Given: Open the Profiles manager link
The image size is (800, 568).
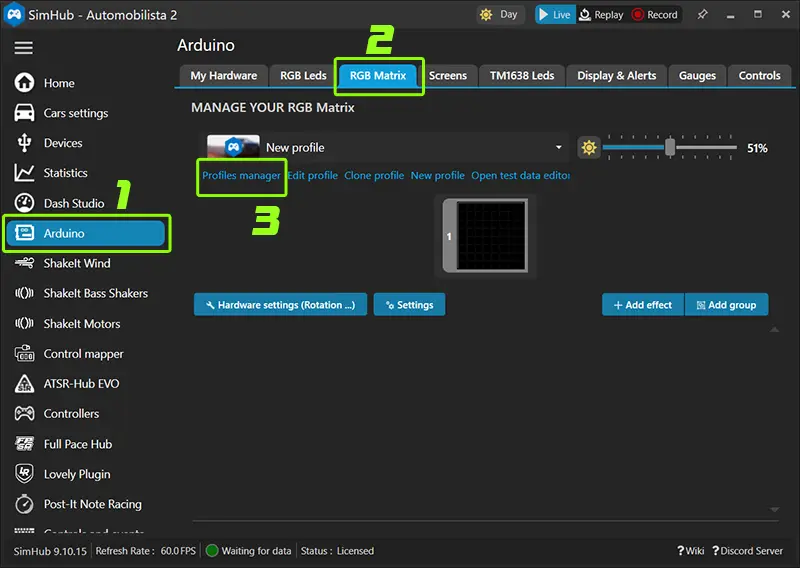Looking at the screenshot, I should point(241,176).
